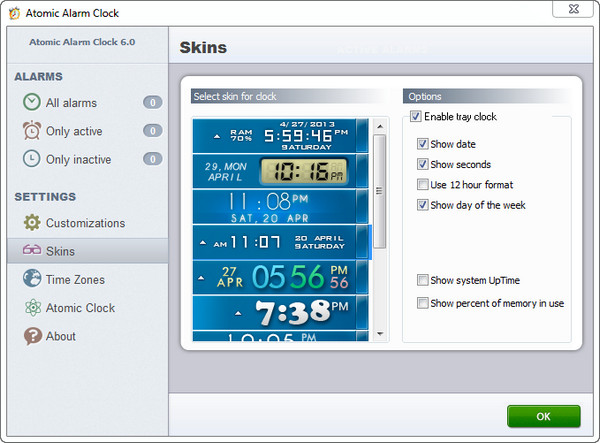This screenshot has width=600, height=443.
Task: Click the All alarms clock icon
Action: [32, 102]
